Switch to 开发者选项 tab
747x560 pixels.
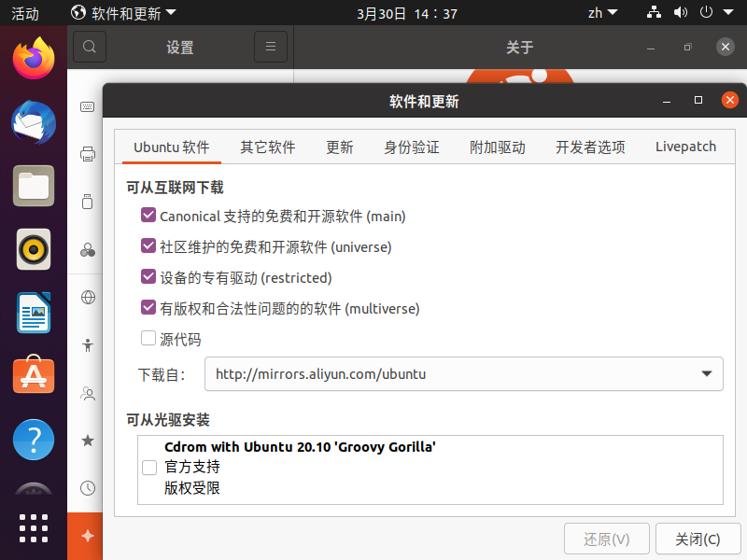(590, 147)
